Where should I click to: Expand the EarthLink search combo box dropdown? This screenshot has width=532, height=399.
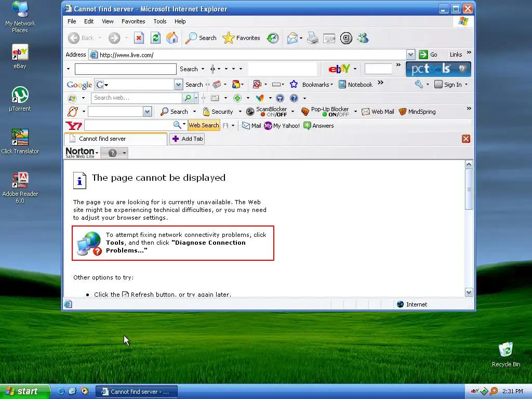tap(147, 112)
